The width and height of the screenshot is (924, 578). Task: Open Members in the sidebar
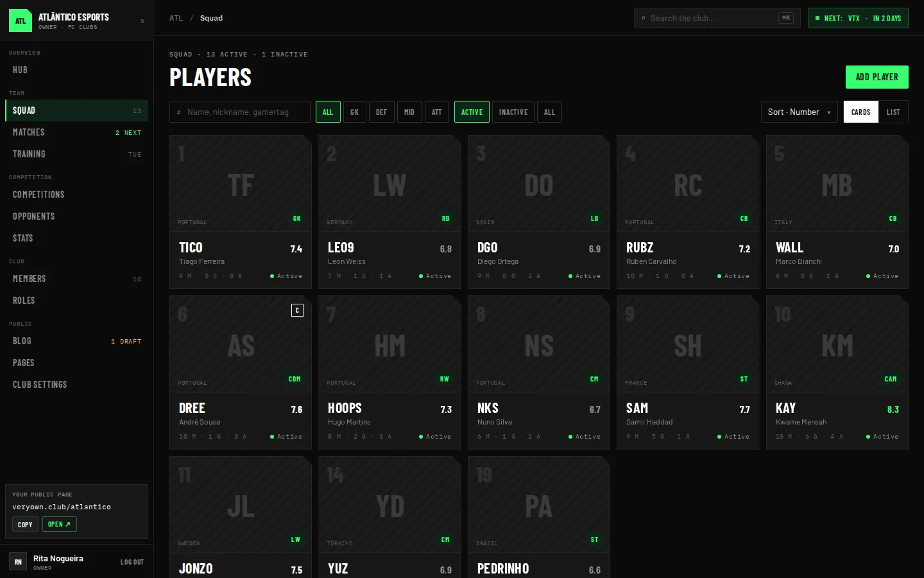coord(76,279)
